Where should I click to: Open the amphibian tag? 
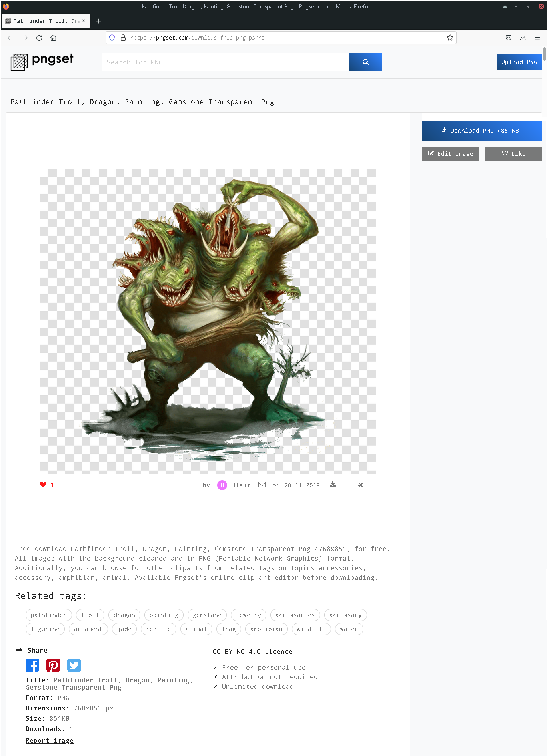click(x=266, y=629)
